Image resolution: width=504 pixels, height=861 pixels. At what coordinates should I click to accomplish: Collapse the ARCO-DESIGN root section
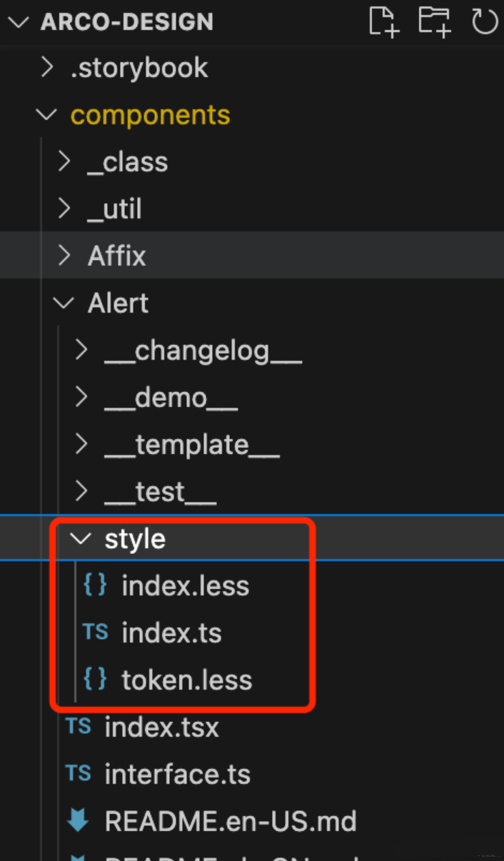click(19, 21)
